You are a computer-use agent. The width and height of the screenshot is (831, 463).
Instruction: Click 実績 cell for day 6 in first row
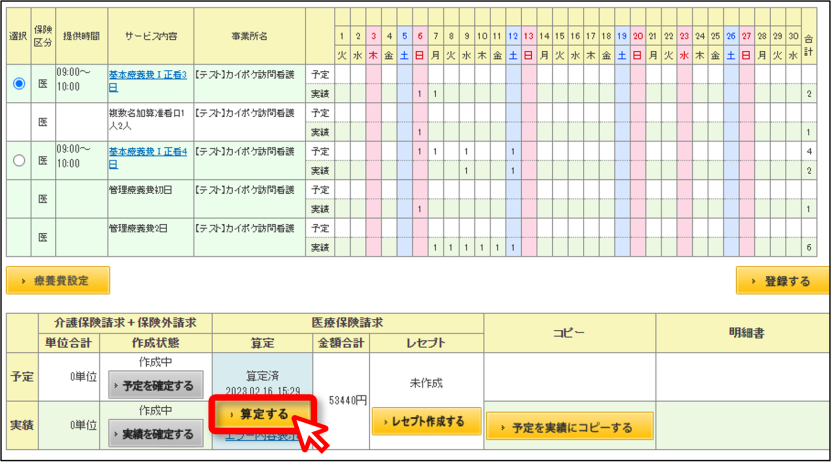click(420, 94)
